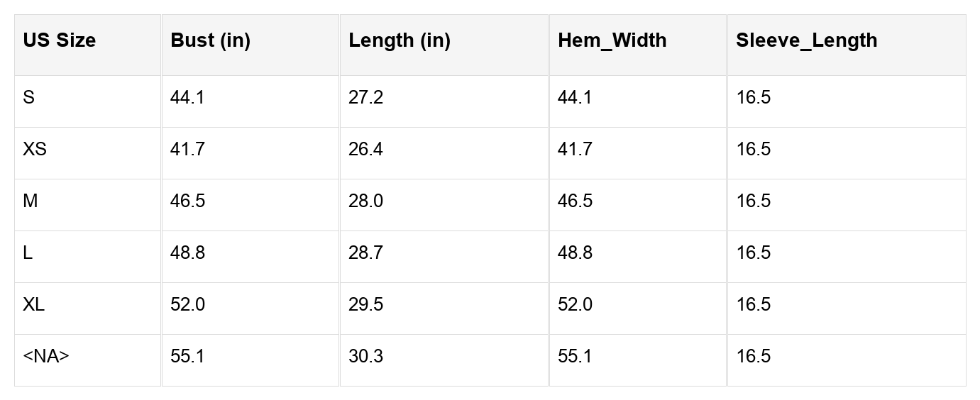
Task: Click length value 26.4
Action: tap(365, 150)
